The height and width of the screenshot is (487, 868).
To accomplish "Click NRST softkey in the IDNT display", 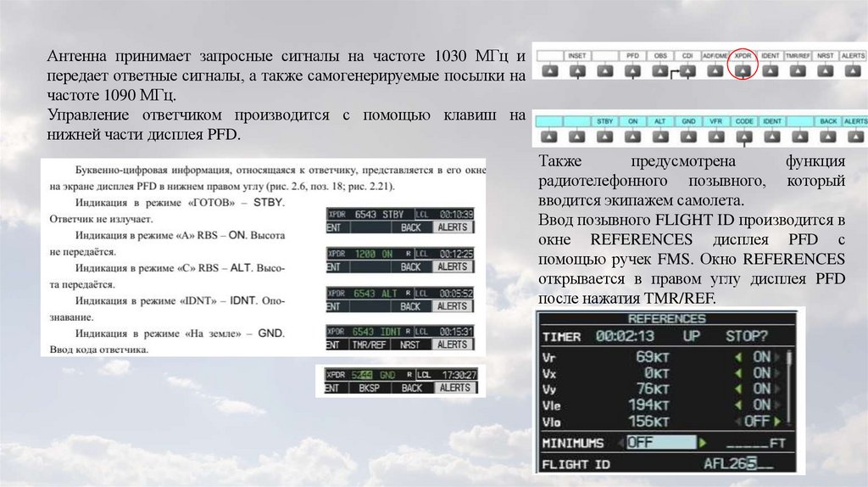I will pyautogui.click(x=410, y=344).
